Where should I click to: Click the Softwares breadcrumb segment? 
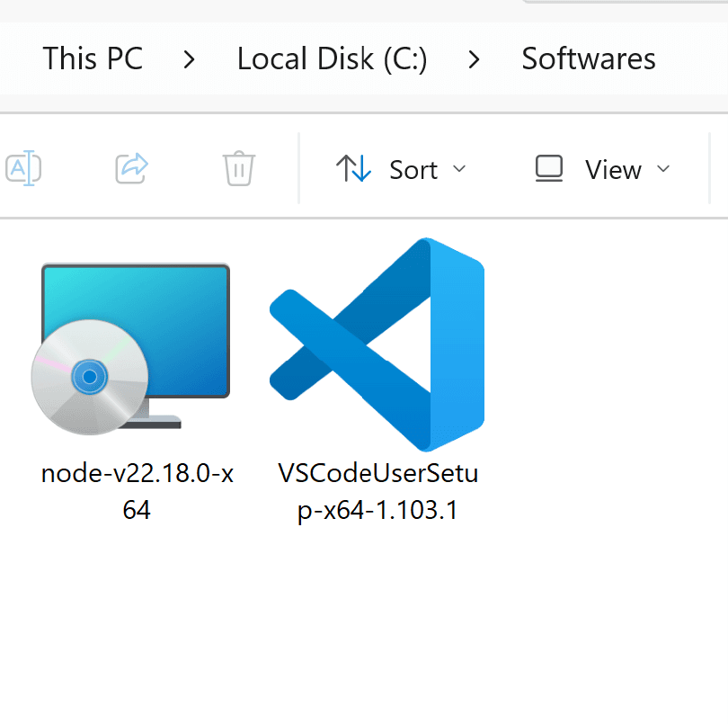coord(589,58)
